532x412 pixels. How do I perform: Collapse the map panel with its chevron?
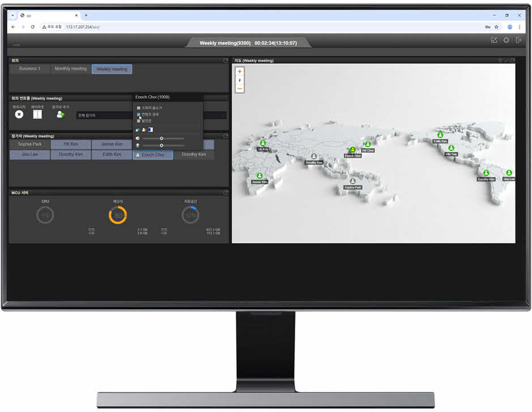[507, 61]
